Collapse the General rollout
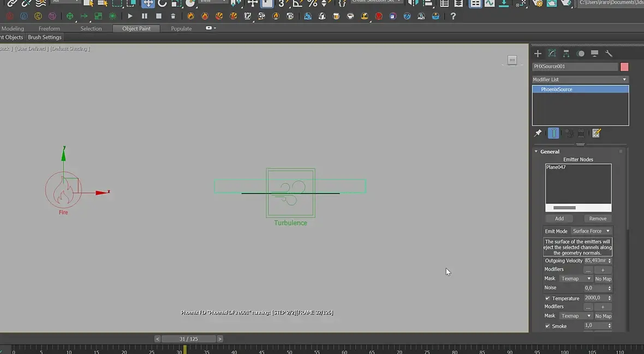 coord(550,152)
